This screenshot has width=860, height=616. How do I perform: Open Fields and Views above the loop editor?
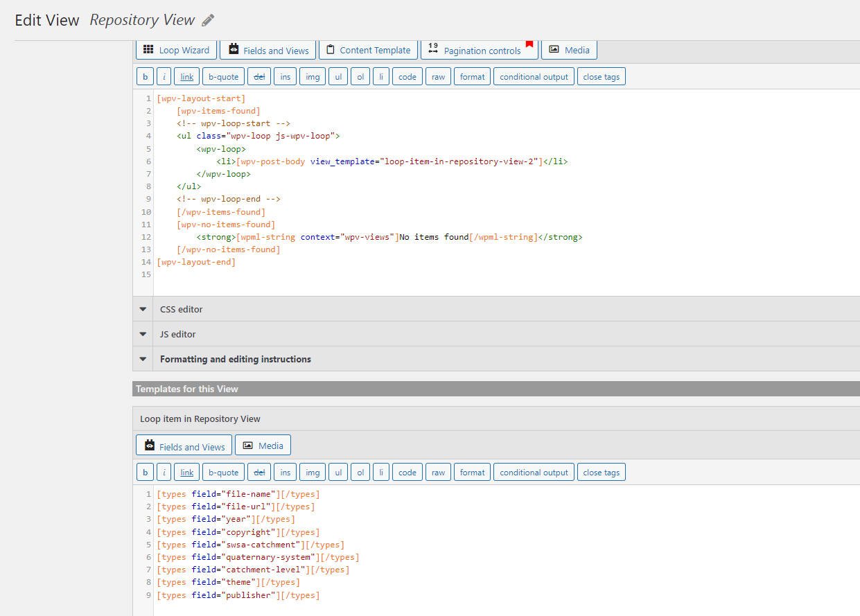pyautogui.click(x=268, y=50)
